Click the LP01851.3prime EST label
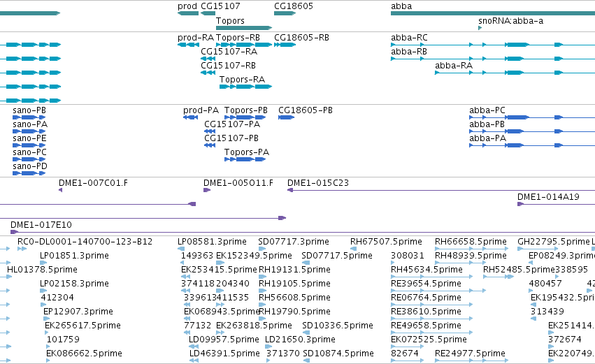 tap(74, 256)
